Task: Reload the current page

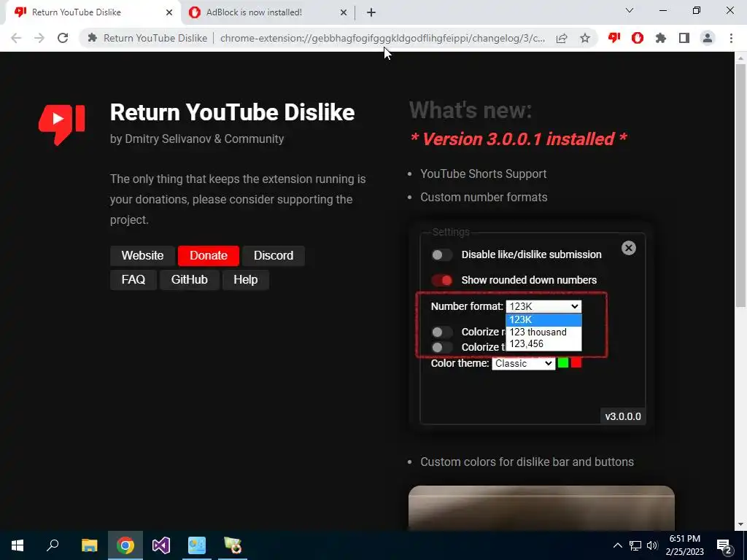Action: click(x=63, y=38)
